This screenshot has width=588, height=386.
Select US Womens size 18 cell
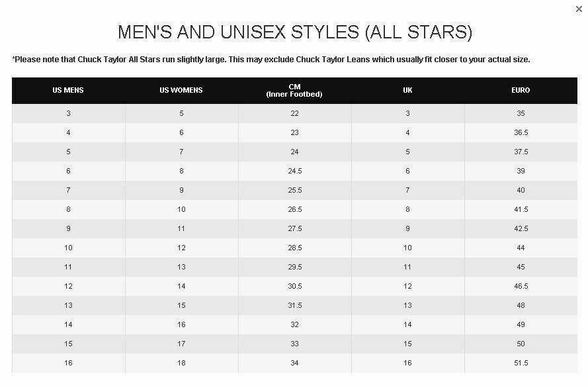181,363
